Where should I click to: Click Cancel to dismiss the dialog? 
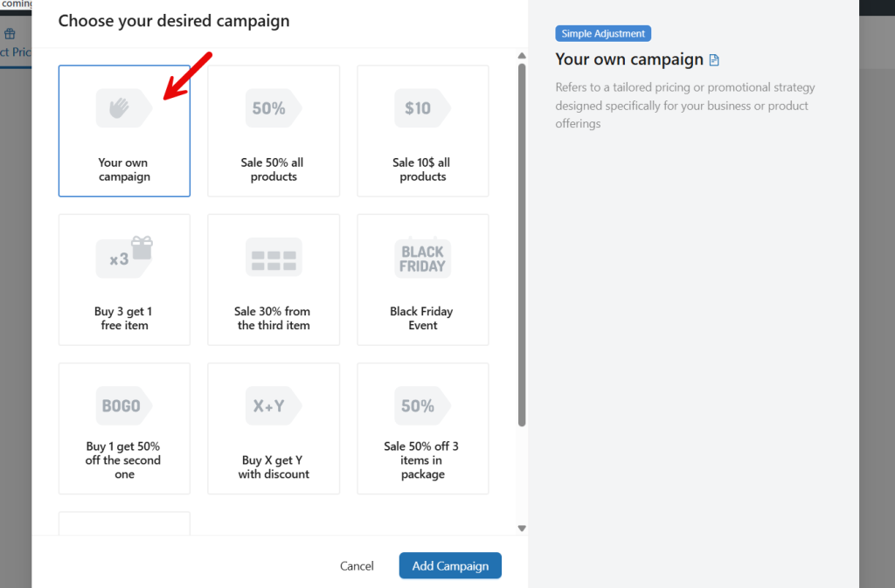(x=357, y=565)
